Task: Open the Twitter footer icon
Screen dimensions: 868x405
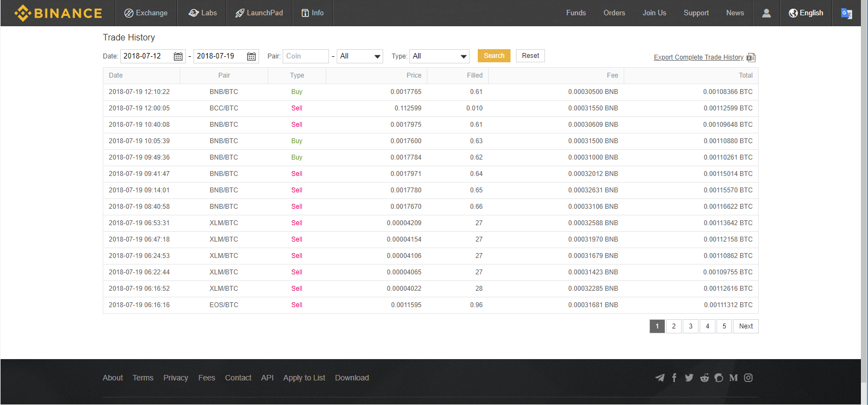Action: (x=689, y=378)
